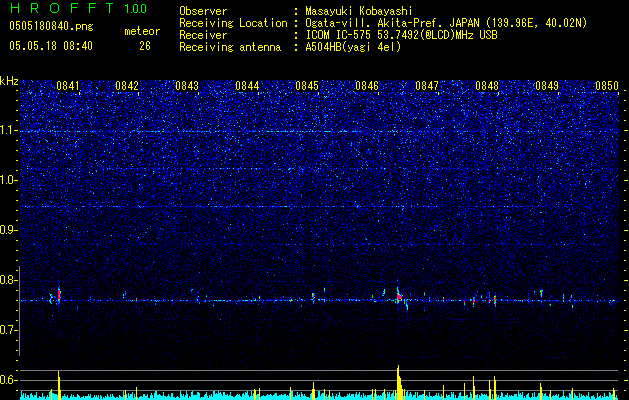Click the 1.1 frequency axis label

(8, 130)
